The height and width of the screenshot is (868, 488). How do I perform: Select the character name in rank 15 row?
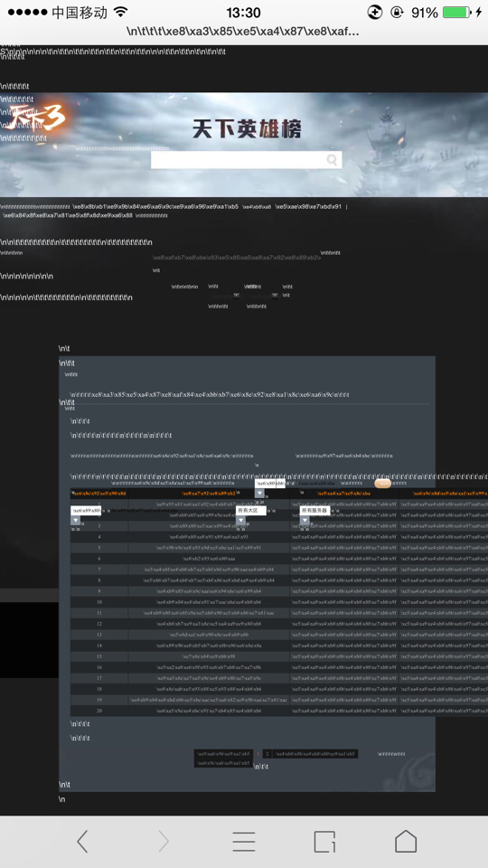[x=209, y=656]
